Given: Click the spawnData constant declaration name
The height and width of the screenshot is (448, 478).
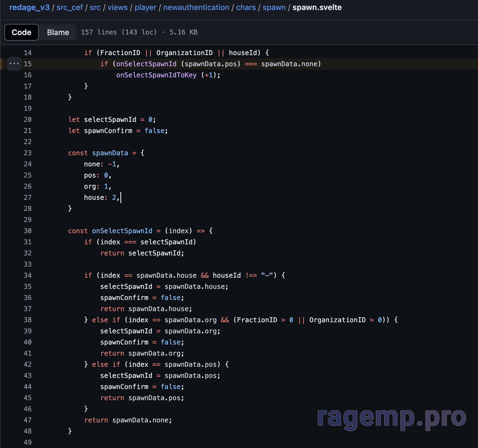Looking at the screenshot, I should [110, 153].
